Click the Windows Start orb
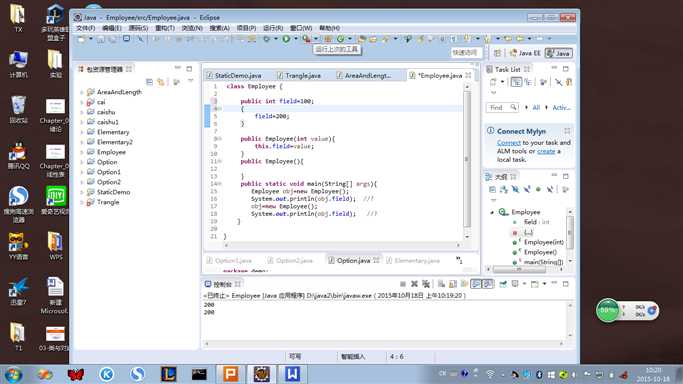The width and height of the screenshot is (683, 384). [x=13, y=374]
